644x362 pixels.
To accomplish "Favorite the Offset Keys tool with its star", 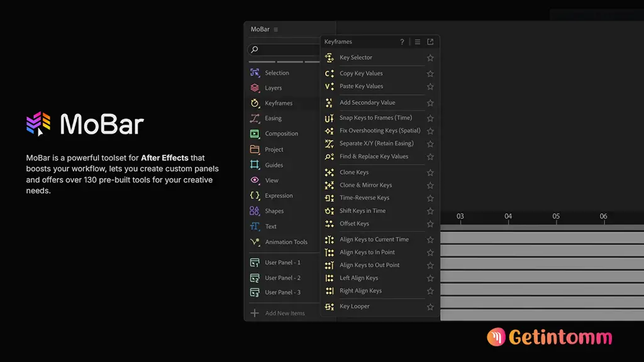I will [x=430, y=224].
